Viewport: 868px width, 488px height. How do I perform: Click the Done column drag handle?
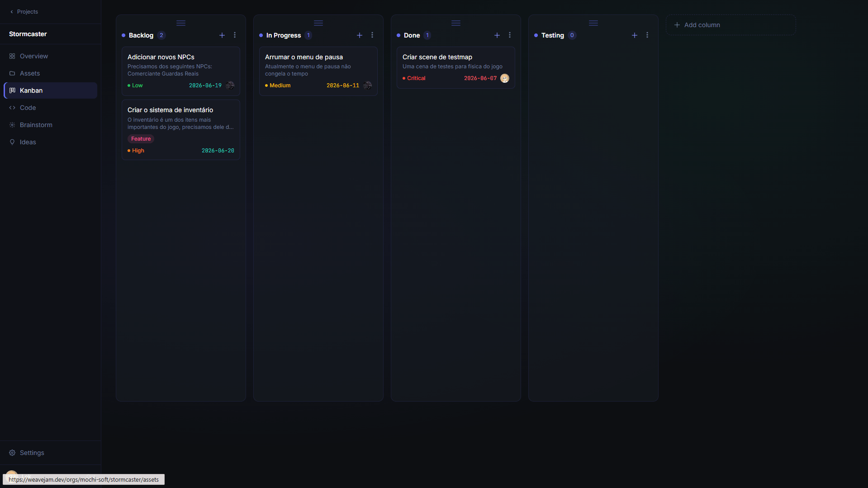coord(456,23)
